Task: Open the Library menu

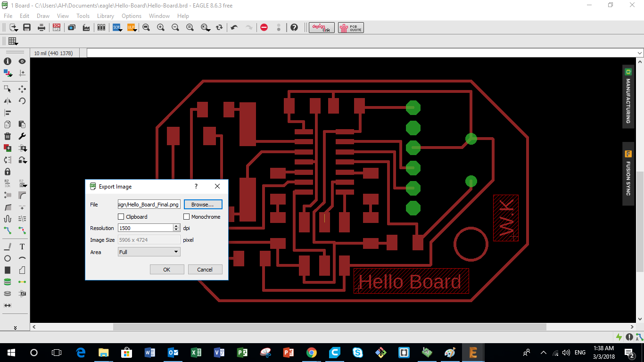Action: click(x=106, y=16)
